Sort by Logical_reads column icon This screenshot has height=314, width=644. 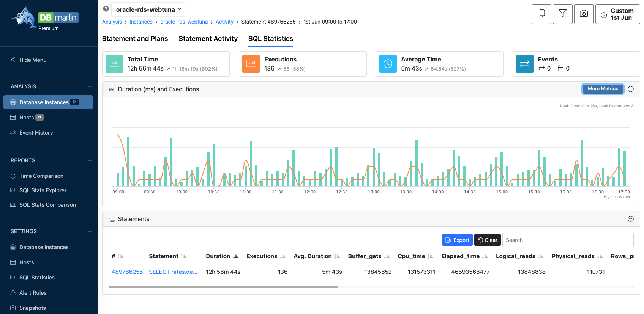[541, 256]
